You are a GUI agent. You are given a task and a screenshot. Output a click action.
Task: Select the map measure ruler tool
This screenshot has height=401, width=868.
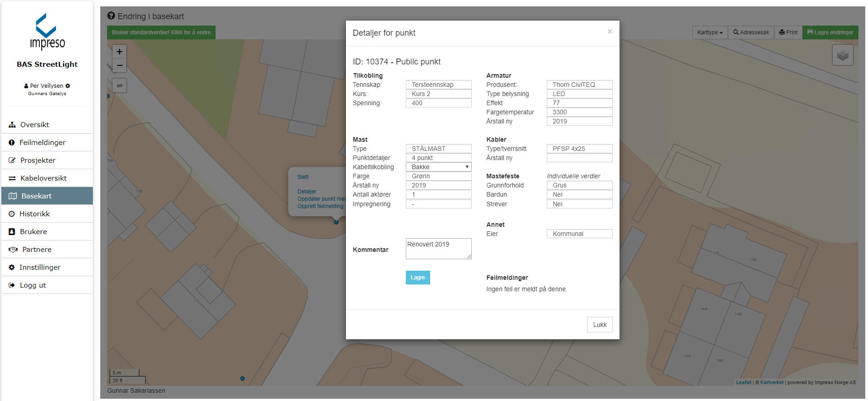pos(119,86)
